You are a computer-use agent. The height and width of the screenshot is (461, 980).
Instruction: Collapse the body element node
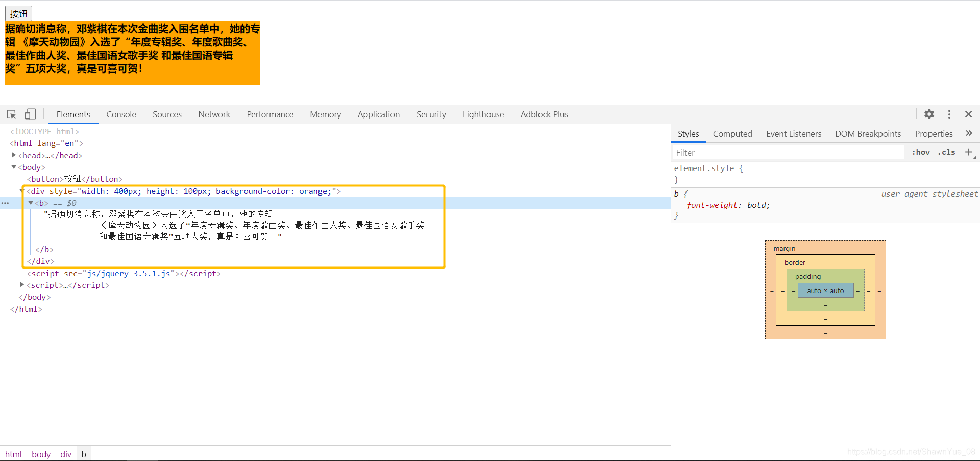(14, 167)
